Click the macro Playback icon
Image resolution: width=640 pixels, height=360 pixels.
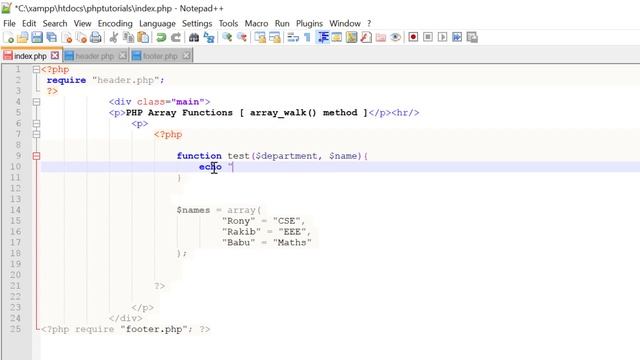point(442,38)
